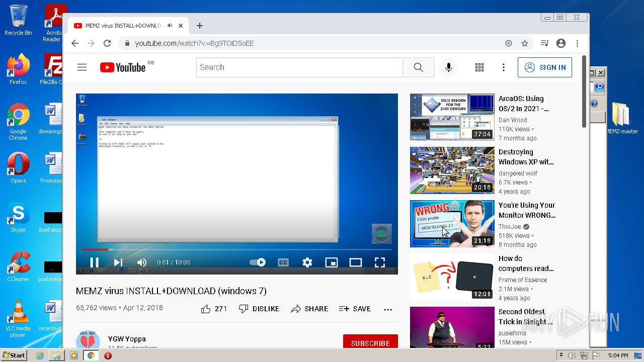The image size is (644, 362).
Task: Open Chrome taskbar button
Action: coord(91,355)
